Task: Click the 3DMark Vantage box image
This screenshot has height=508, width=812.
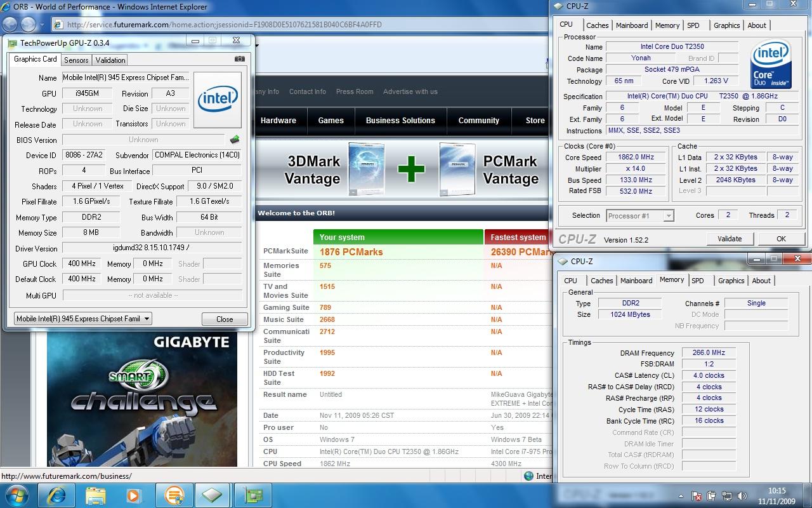Action: click(368, 169)
